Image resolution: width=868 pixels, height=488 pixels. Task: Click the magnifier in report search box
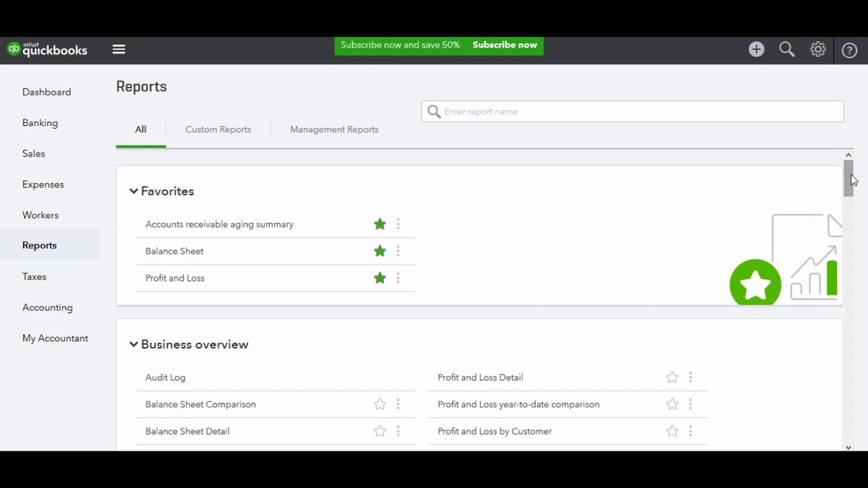point(434,112)
